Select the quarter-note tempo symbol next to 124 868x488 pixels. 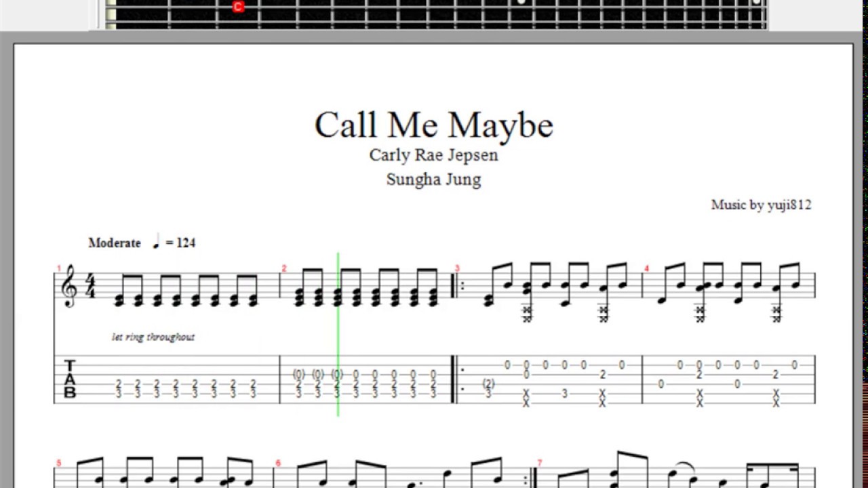tap(156, 241)
